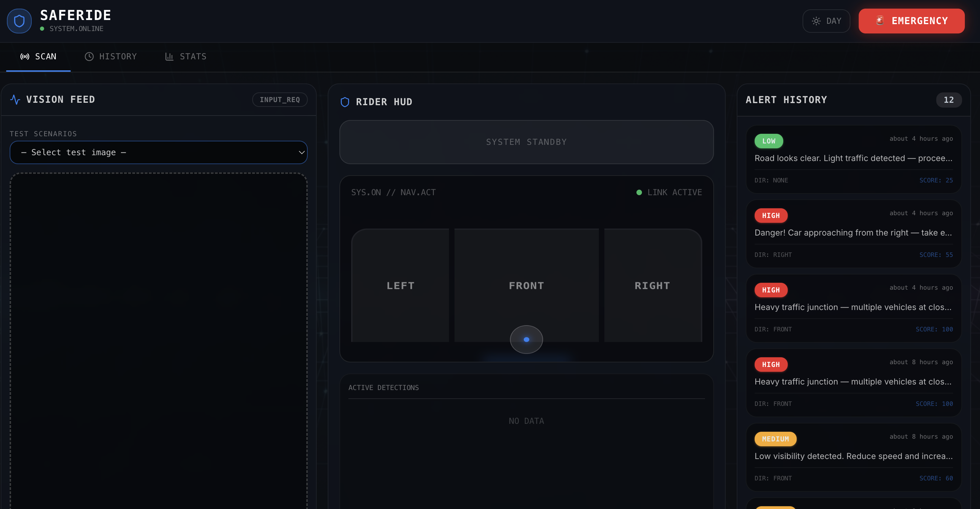Image resolution: width=980 pixels, height=509 pixels.
Task: Click the dashed image upload area
Action: (158, 339)
